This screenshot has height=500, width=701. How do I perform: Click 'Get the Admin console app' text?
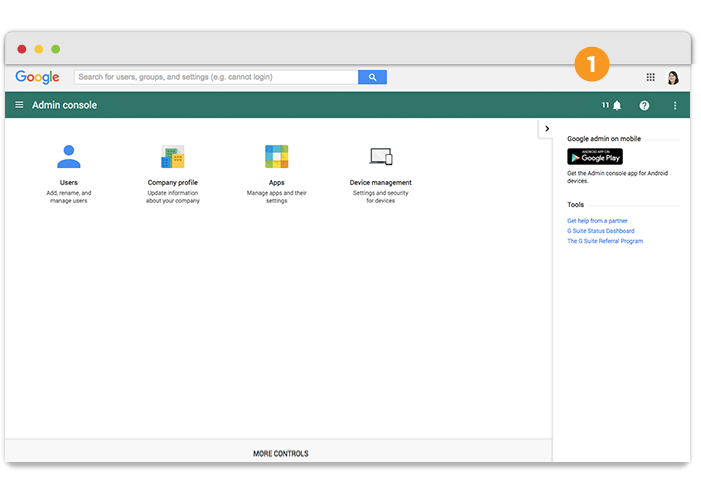point(617,177)
